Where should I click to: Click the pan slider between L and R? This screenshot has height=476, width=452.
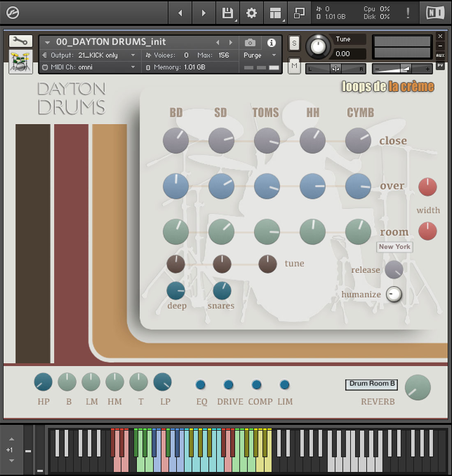[x=335, y=69]
